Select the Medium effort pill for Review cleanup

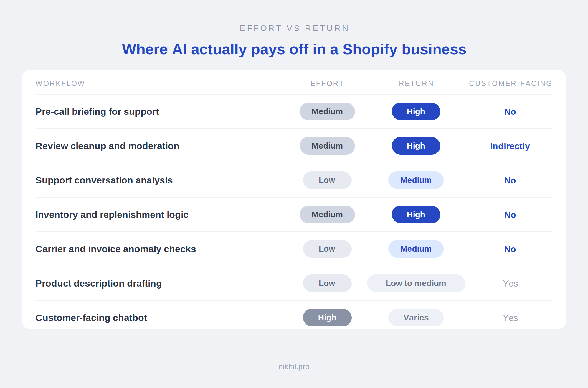pyautogui.click(x=327, y=146)
